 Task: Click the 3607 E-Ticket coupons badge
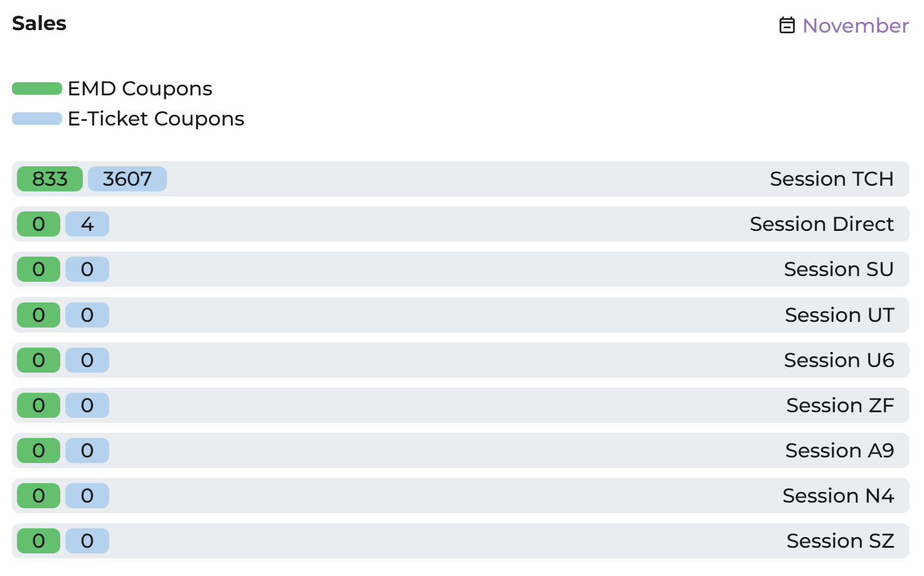(127, 179)
